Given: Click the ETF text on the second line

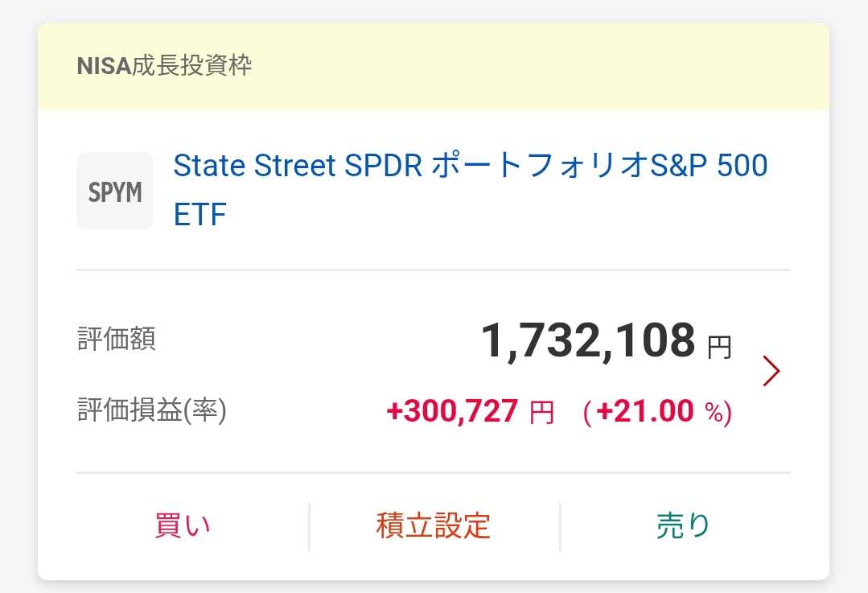Looking at the screenshot, I should pos(200,215).
